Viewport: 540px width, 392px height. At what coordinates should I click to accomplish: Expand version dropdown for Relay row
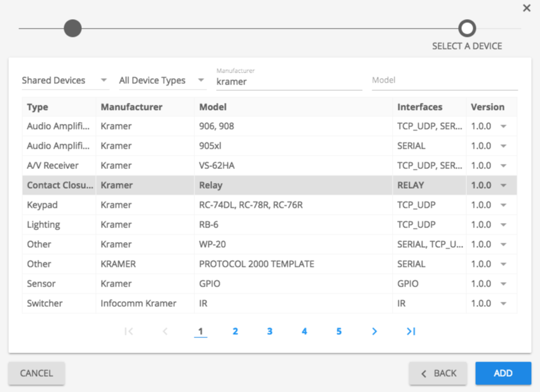coord(503,186)
